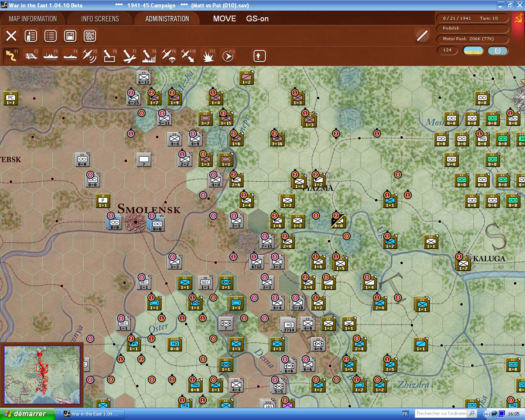Click the Motor Pool 206K (77K) field

(x=473, y=39)
